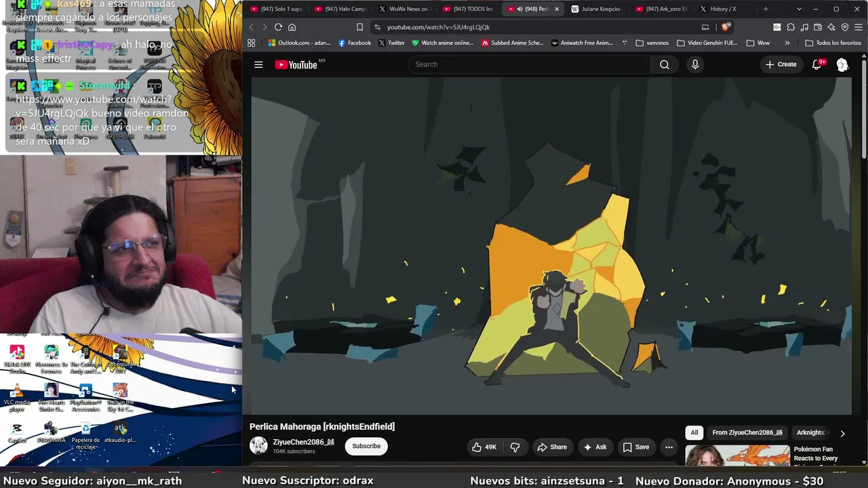The height and width of the screenshot is (488, 868).
Task: Open the Brave Shields icon in the address bar
Action: [725, 27]
